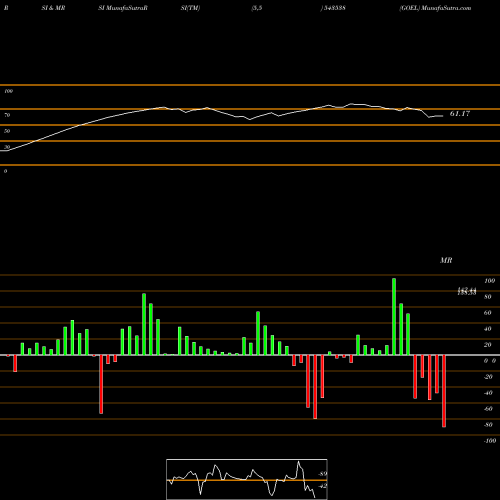Select the "SI & MR" header text
Image resolution: width=500 pixels, height=500 pixels.
(53, 8)
